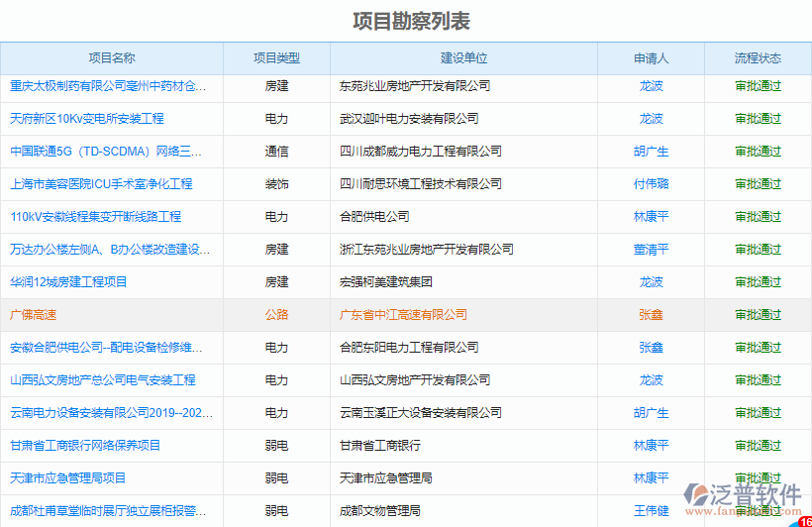812x527 pixels.
Task: Open 山西弘文房地产总公司电气安装工程 link
Action: [x=103, y=380]
